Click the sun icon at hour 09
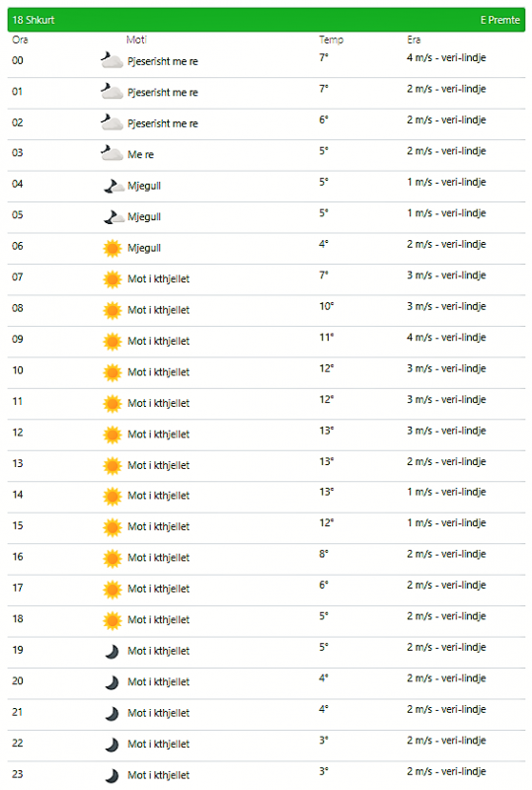Screen dimensions: 532x790 coord(113,342)
